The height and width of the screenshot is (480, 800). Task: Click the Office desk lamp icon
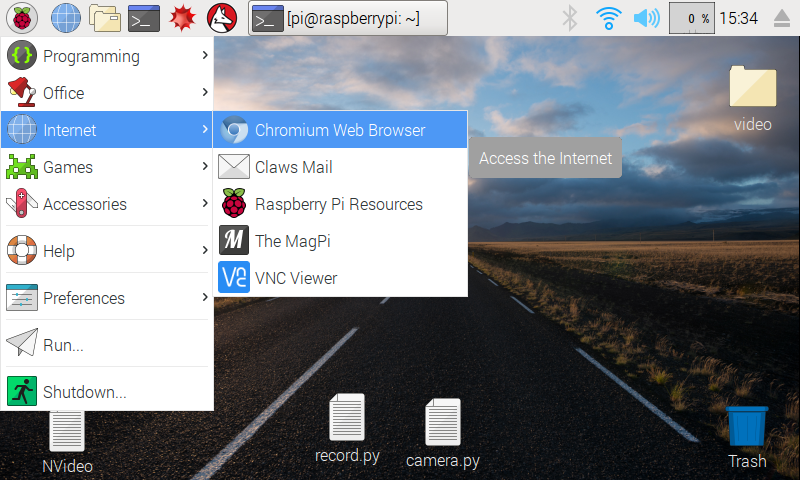point(22,92)
